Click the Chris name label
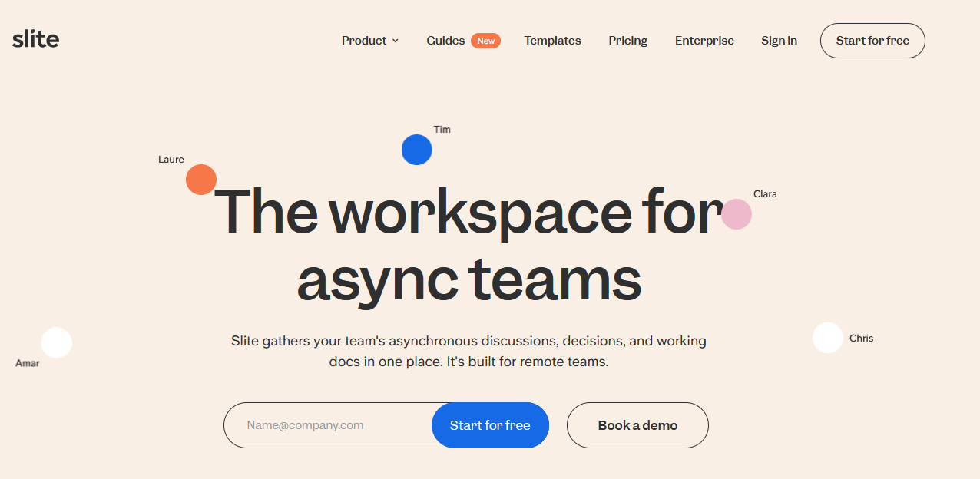 point(861,339)
